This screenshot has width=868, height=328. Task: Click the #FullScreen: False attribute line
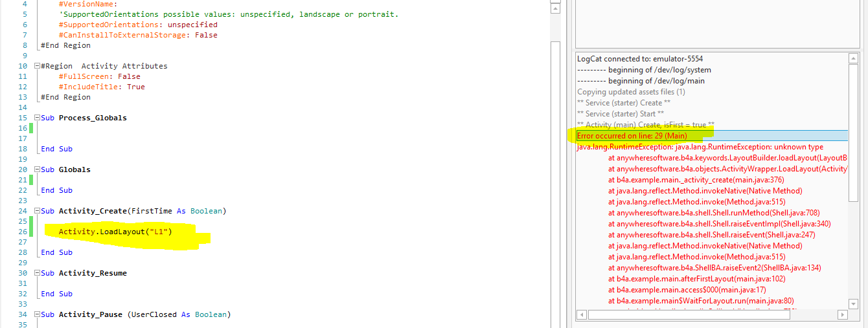pyautogui.click(x=99, y=76)
